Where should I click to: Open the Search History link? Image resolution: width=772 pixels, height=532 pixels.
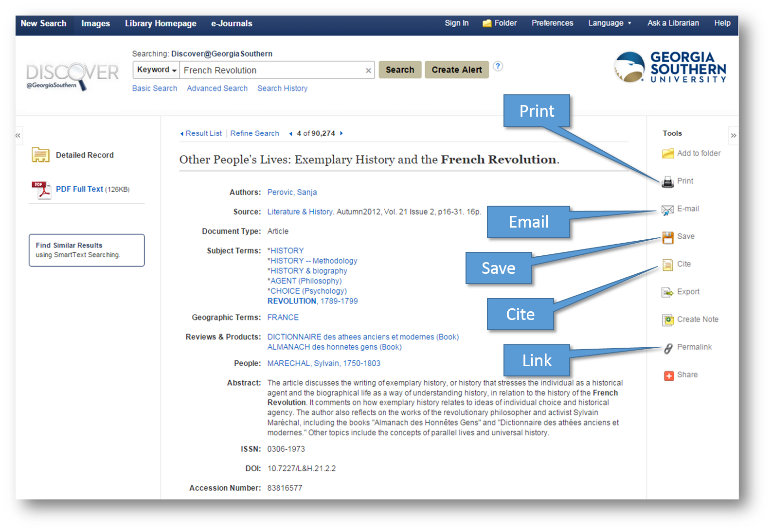(282, 89)
